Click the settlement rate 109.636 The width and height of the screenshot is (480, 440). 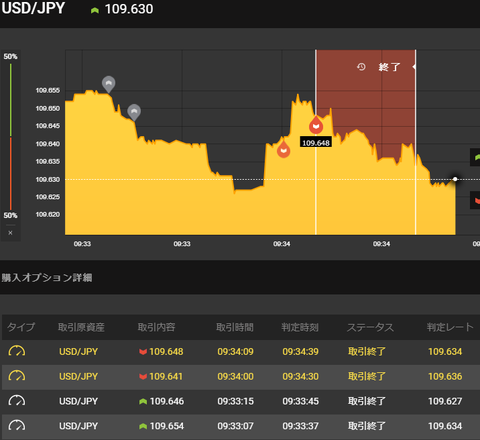click(445, 376)
